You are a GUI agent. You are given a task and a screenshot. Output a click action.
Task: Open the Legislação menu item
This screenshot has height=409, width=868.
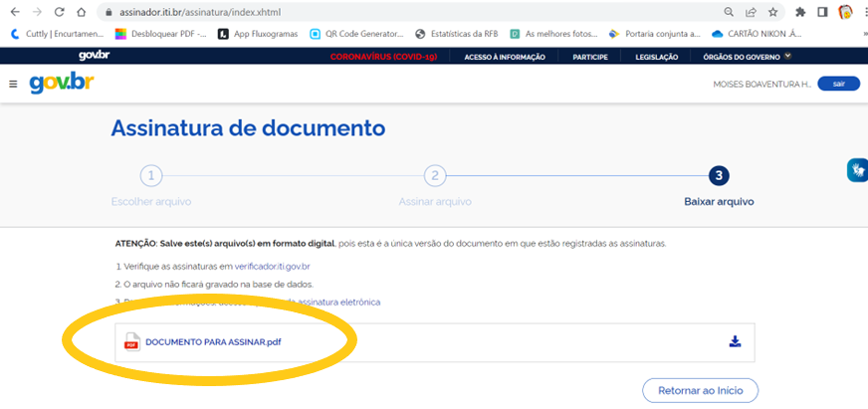point(656,57)
